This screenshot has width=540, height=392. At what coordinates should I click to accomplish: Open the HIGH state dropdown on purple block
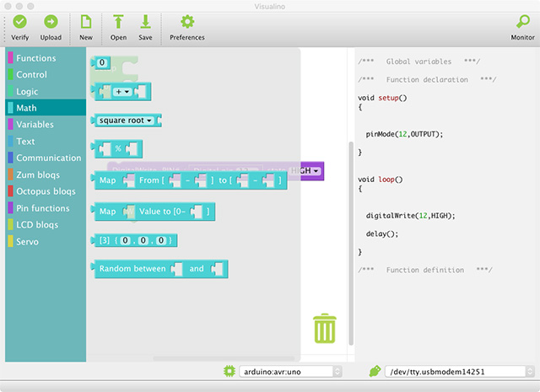pos(305,171)
